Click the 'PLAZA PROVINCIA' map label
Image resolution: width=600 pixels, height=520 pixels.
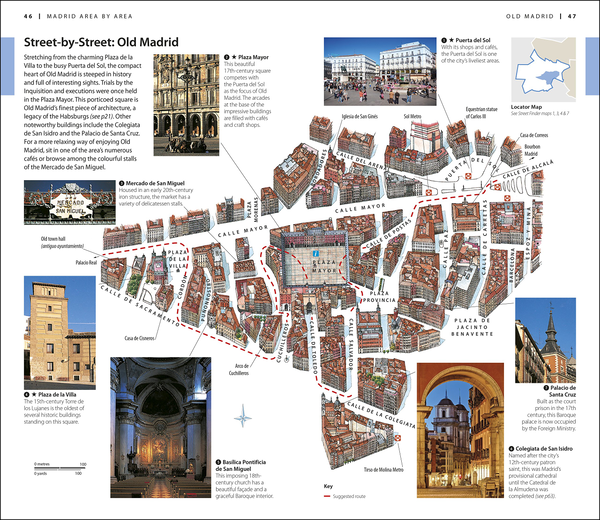click(379, 297)
